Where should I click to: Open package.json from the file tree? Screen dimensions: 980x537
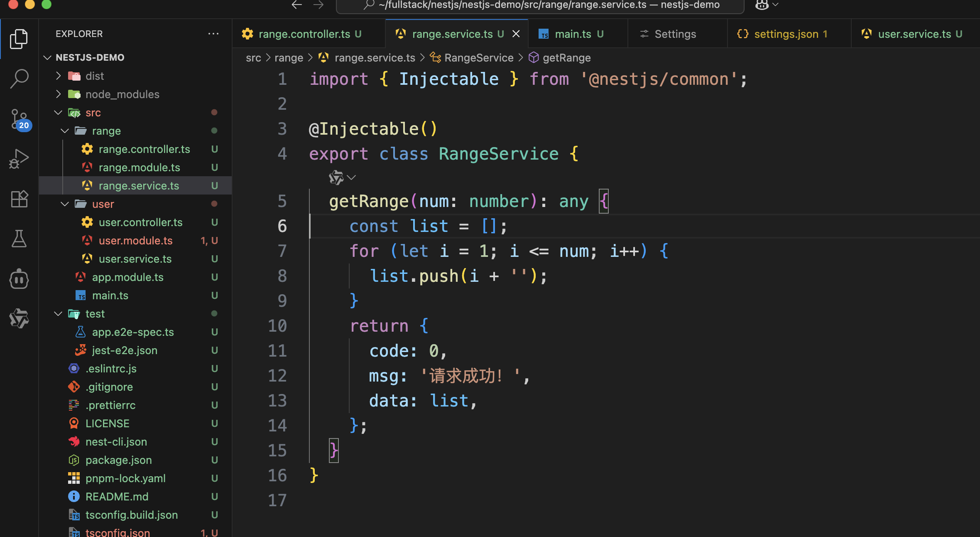coord(118,460)
